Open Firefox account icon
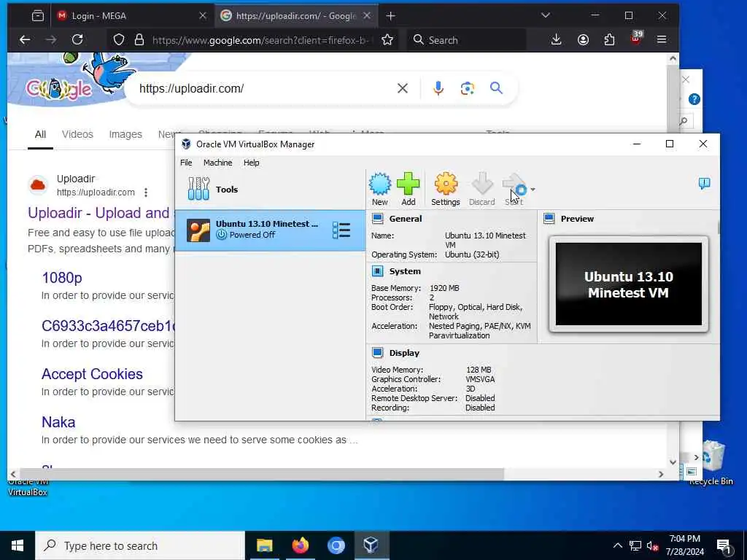 583,40
